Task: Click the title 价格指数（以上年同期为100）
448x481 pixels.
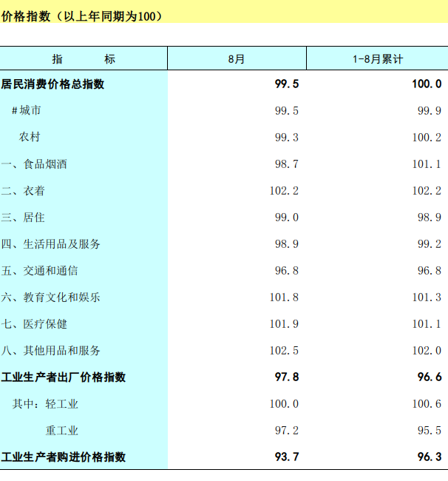Action: (x=82, y=16)
